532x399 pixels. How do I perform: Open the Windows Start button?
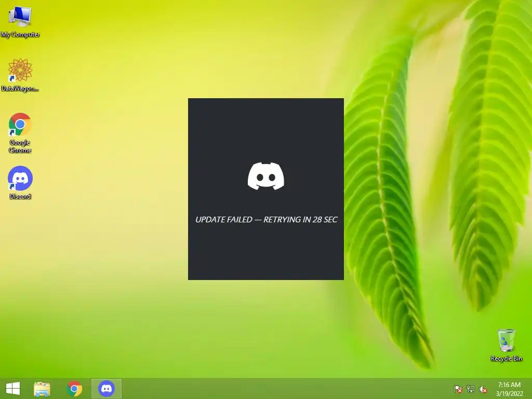click(13, 389)
